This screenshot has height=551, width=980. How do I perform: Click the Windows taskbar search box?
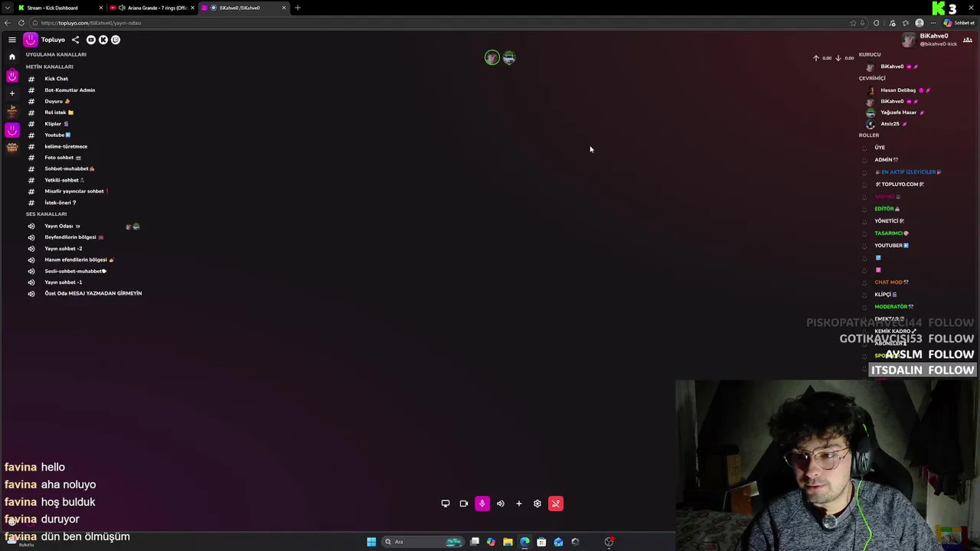coord(423,542)
